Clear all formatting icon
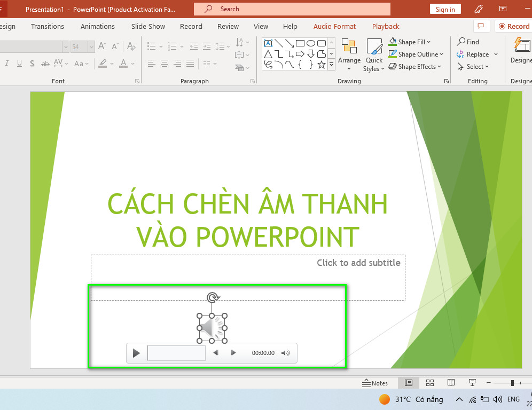The width and height of the screenshot is (532, 410). tap(131, 46)
